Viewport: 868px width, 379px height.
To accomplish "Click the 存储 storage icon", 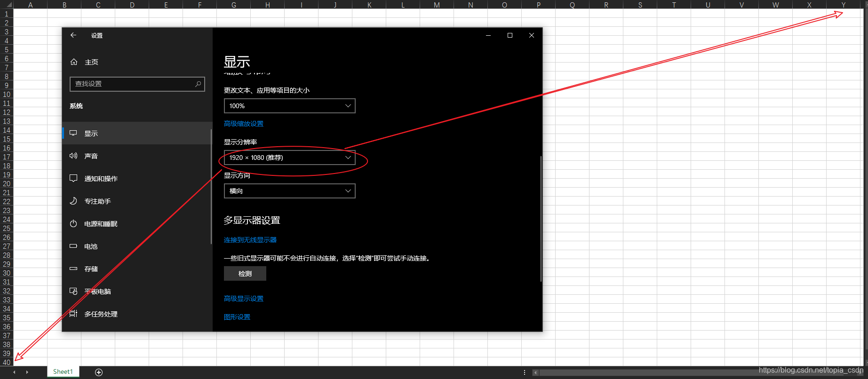I will tap(73, 268).
